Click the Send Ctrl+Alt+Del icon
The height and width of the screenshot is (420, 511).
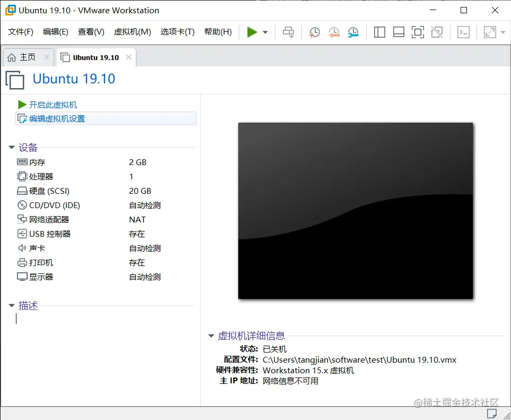463,32
